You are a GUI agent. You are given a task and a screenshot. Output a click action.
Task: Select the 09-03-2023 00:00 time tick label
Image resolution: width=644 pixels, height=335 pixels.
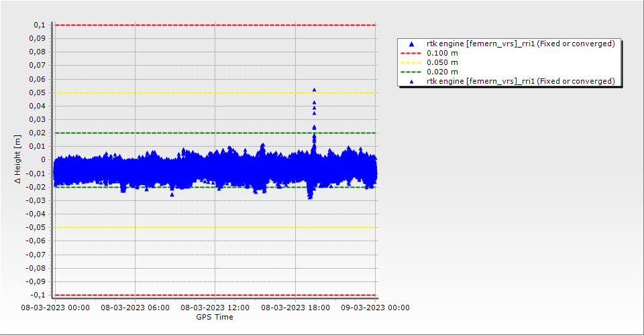point(375,308)
